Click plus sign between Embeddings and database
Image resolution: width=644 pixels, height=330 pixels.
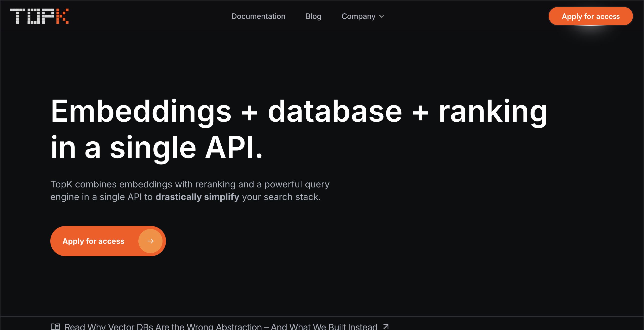tap(250, 113)
